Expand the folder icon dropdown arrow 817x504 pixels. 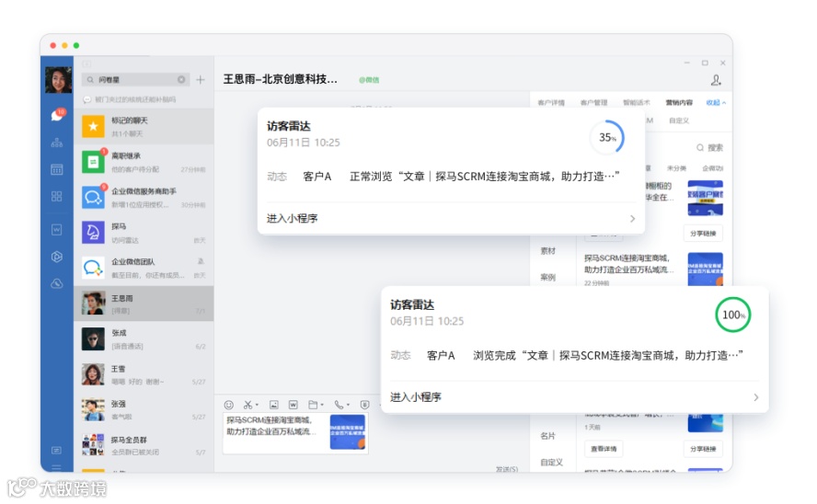coord(322,405)
